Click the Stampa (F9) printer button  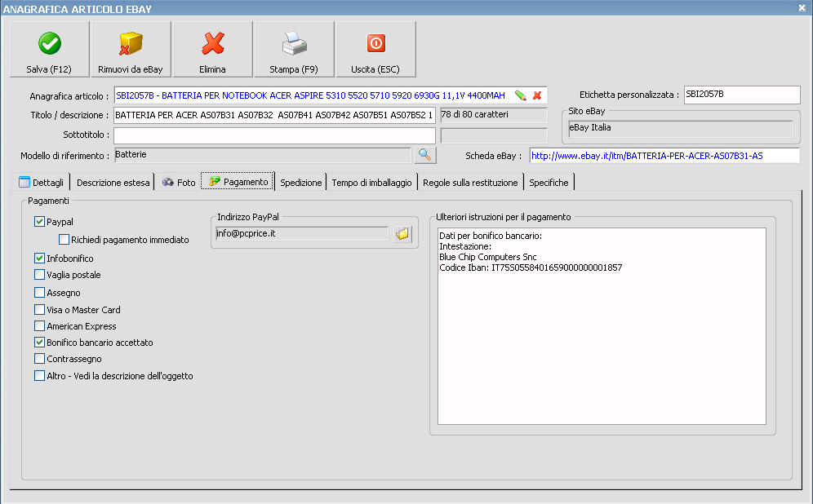[294, 49]
